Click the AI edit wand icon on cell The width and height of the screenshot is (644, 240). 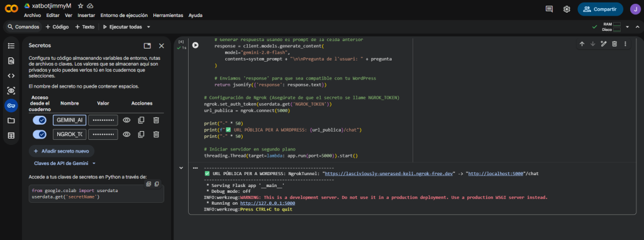604,43
